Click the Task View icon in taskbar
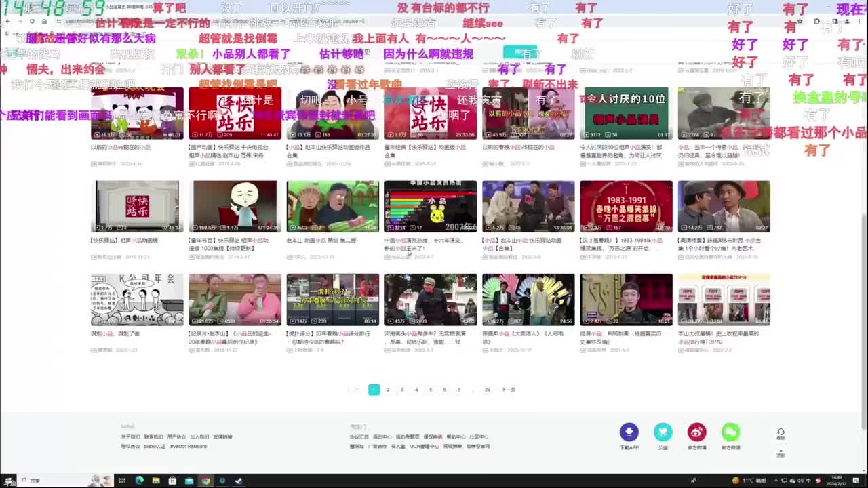The image size is (868, 488). pos(122,481)
